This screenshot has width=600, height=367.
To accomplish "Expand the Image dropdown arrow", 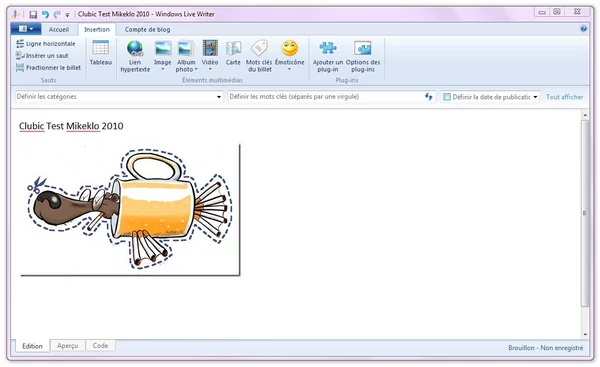I will (x=163, y=69).
